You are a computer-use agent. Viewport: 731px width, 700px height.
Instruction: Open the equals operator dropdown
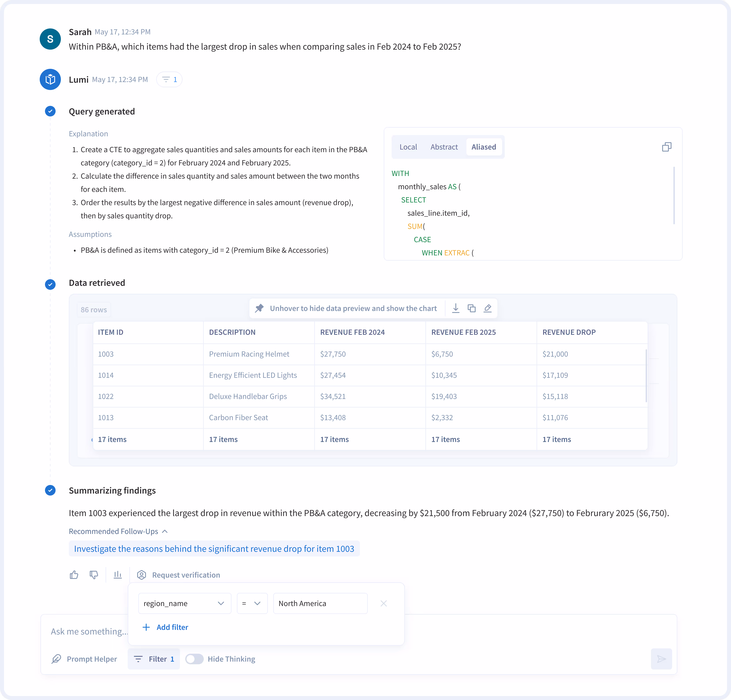point(252,603)
